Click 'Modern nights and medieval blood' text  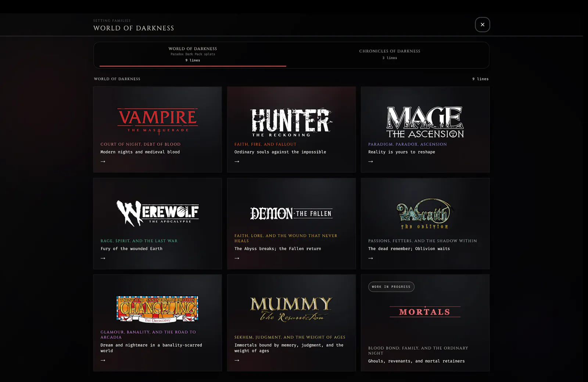coord(140,152)
